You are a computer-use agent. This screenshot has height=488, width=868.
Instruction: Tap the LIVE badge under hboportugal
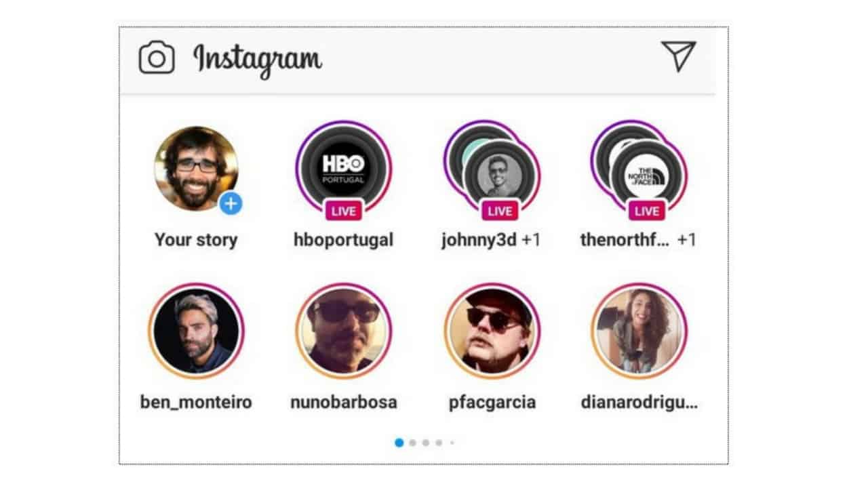[344, 211]
